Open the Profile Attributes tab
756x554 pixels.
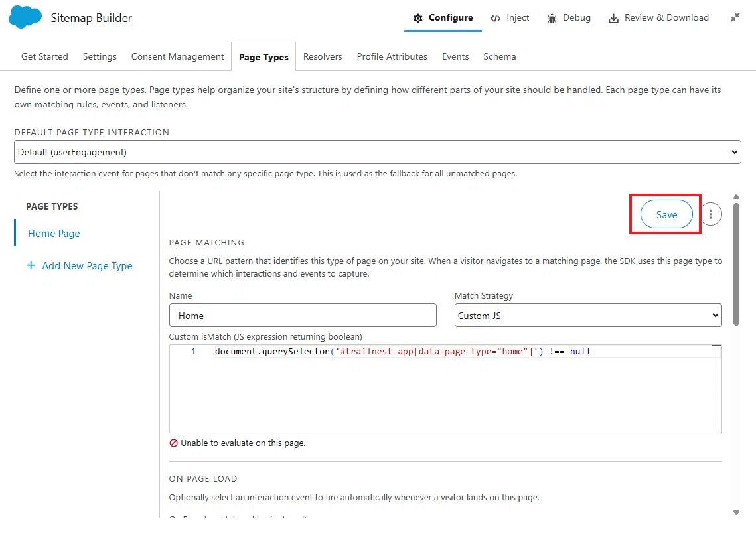coord(392,56)
